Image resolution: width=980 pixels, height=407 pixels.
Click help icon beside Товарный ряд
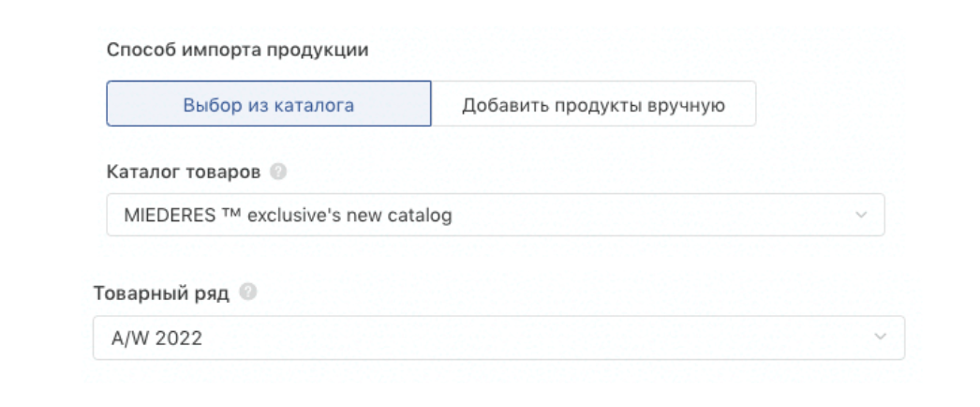[248, 292]
